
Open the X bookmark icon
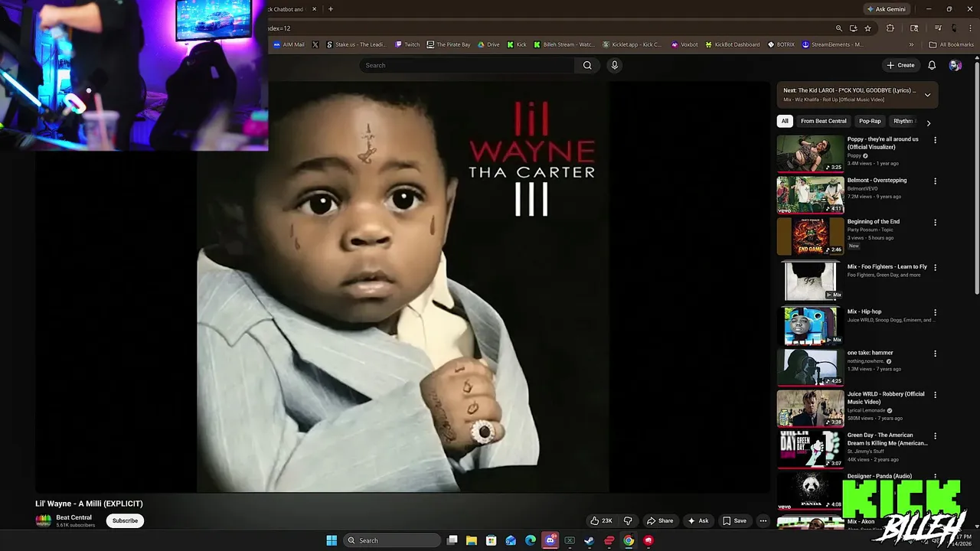(x=315, y=44)
